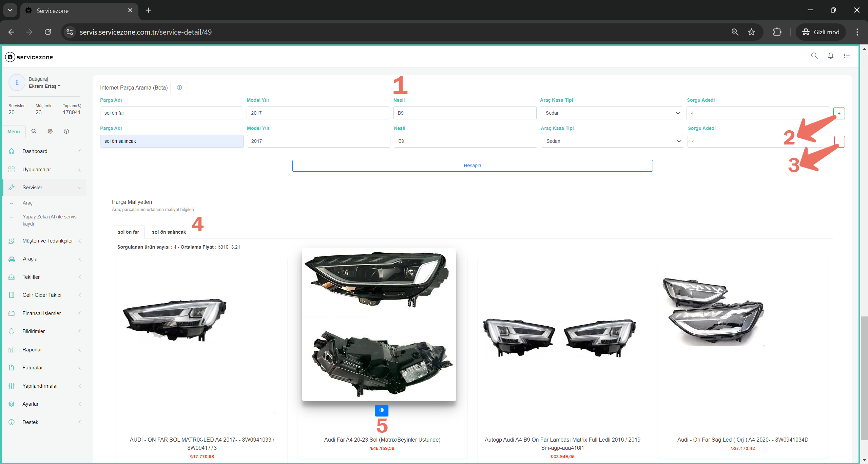Select the Menu sidebar tab

14,132
